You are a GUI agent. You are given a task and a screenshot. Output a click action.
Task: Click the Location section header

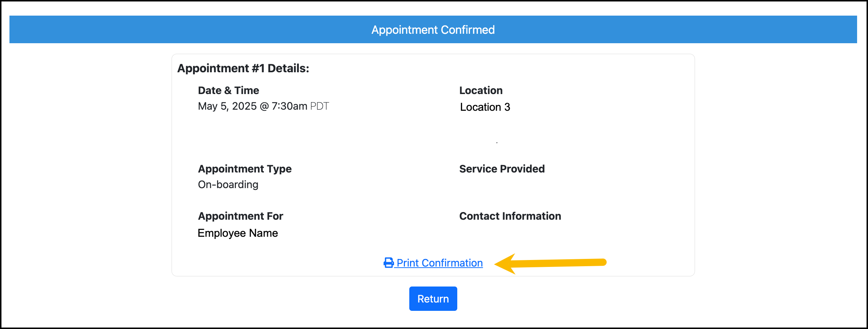[x=481, y=90]
